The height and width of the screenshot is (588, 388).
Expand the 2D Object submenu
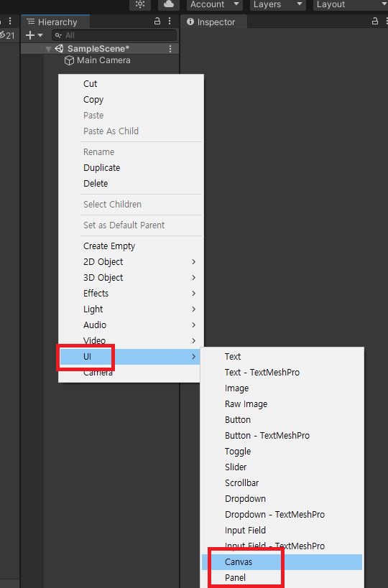(131, 262)
